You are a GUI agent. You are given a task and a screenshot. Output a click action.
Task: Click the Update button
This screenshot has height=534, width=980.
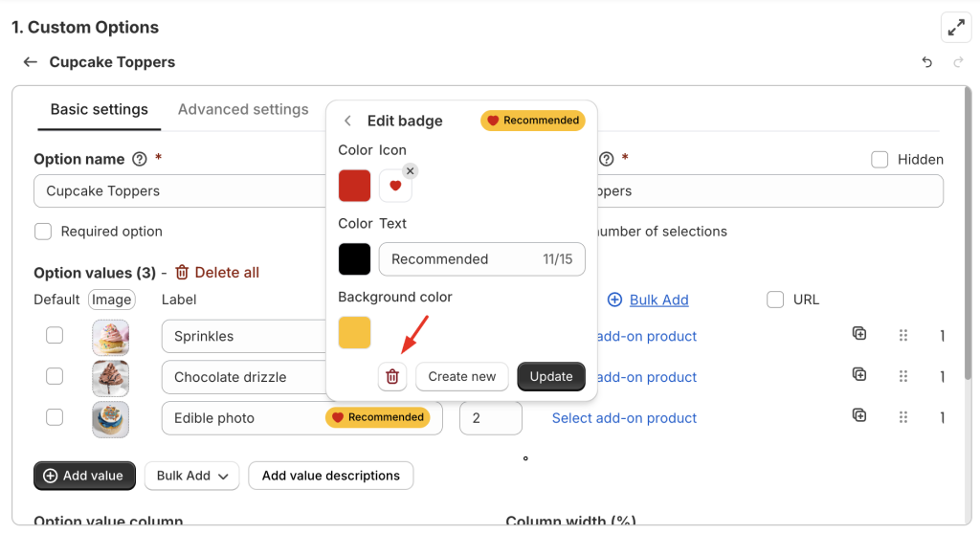click(x=551, y=377)
